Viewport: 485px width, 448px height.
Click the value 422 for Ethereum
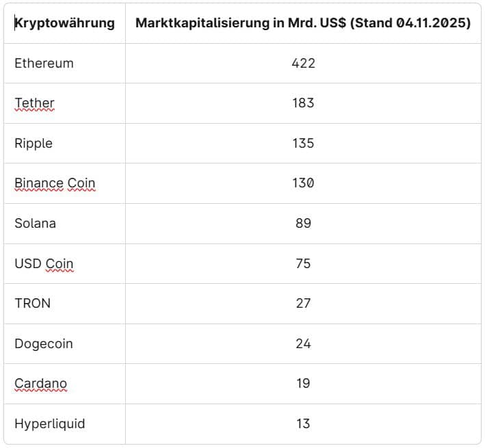click(303, 63)
